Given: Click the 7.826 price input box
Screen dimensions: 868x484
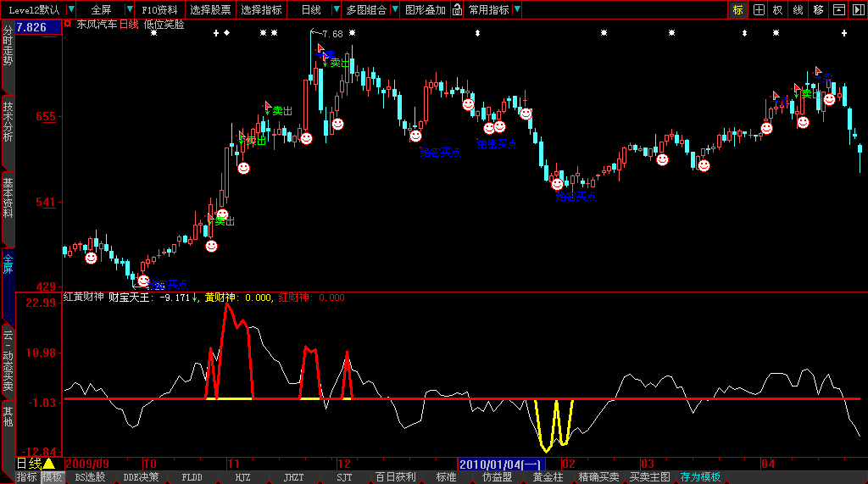Looking at the screenshot, I should coord(37,27).
